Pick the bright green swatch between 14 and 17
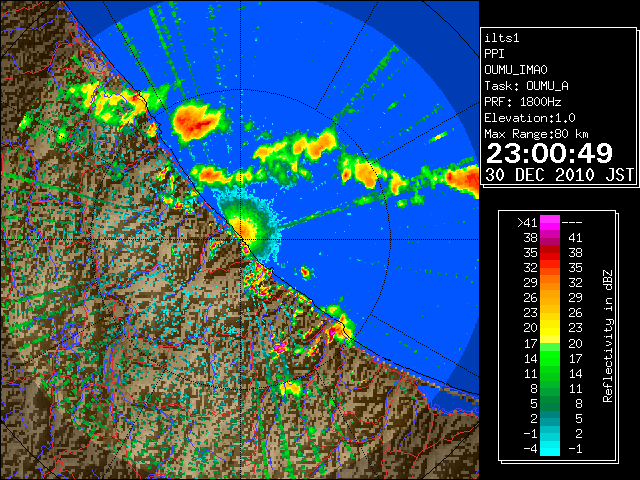The height and width of the screenshot is (480, 640). [550, 358]
